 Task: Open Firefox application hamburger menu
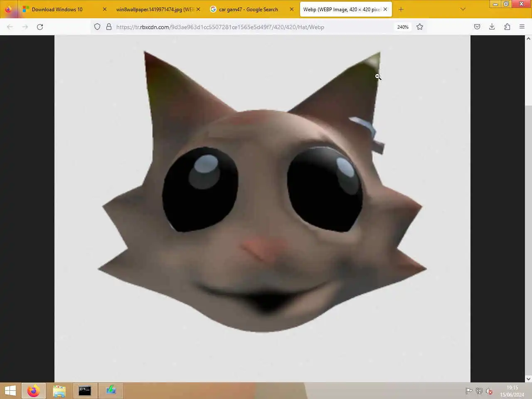[x=522, y=27]
